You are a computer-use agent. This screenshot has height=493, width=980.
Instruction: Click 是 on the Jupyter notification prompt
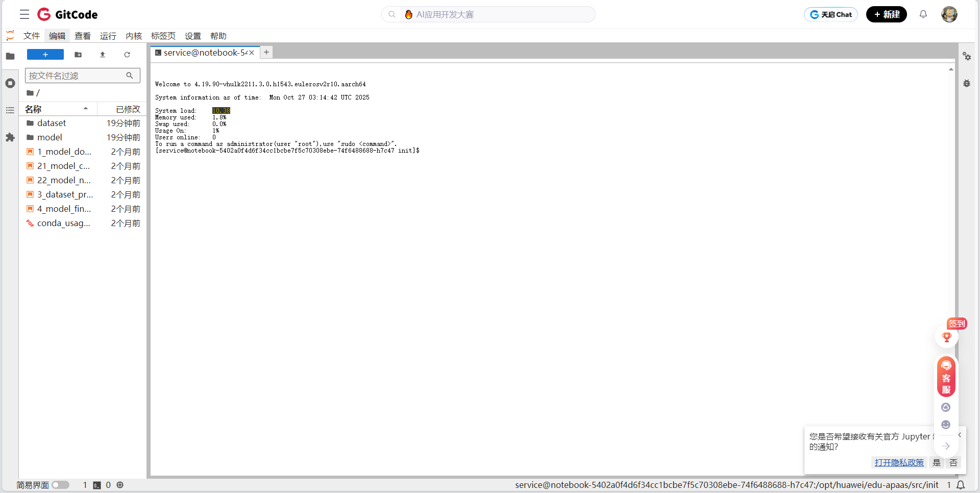(x=937, y=462)
